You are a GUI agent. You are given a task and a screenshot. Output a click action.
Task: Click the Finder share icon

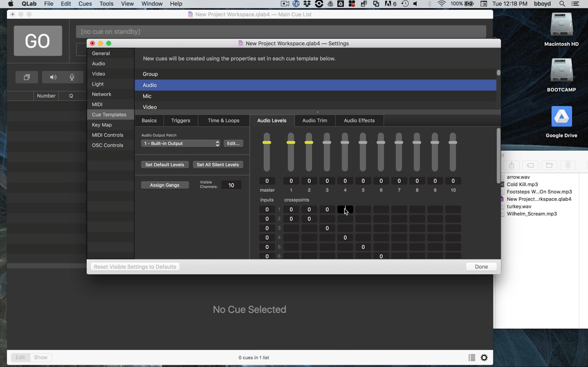click(512, 165)
